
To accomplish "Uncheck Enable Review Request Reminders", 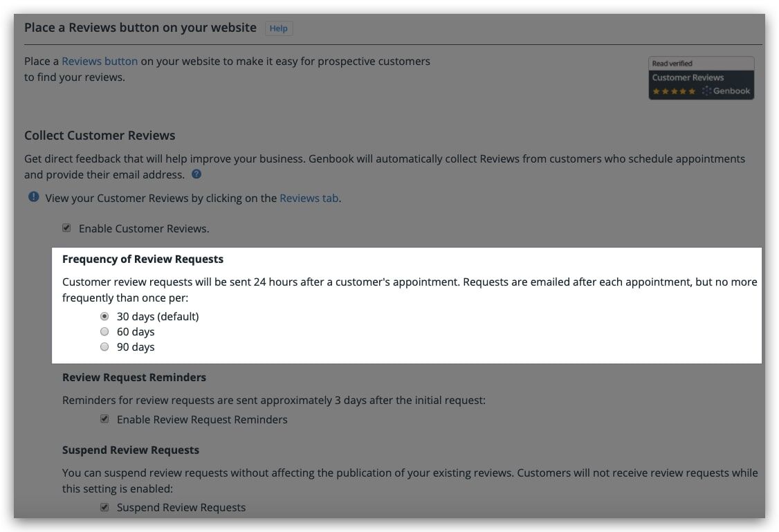I will pyautogui.click(x=104, y=419).
